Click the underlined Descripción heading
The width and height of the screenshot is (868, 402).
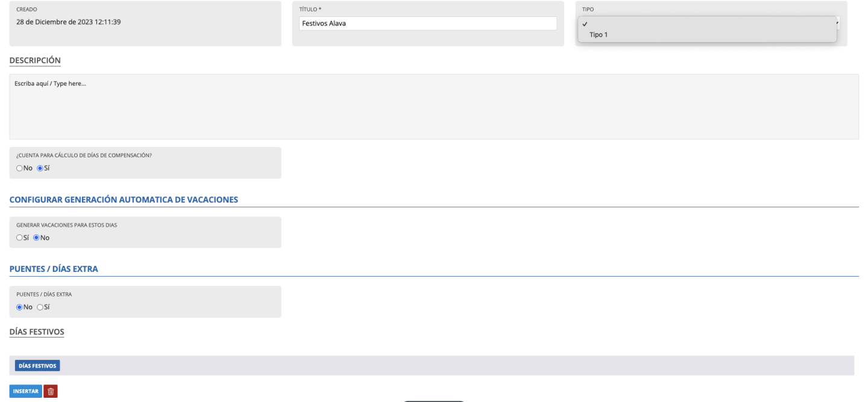(35, 60)
